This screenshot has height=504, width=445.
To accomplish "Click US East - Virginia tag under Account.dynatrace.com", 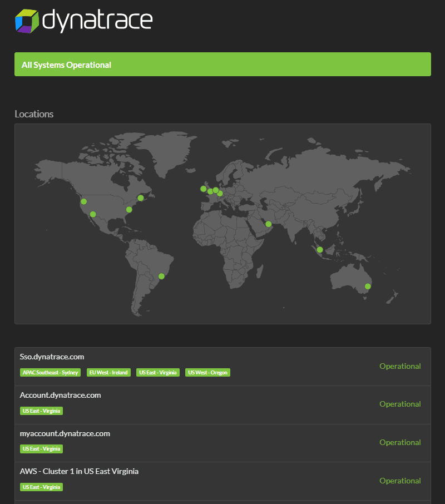I will point(42,411).
